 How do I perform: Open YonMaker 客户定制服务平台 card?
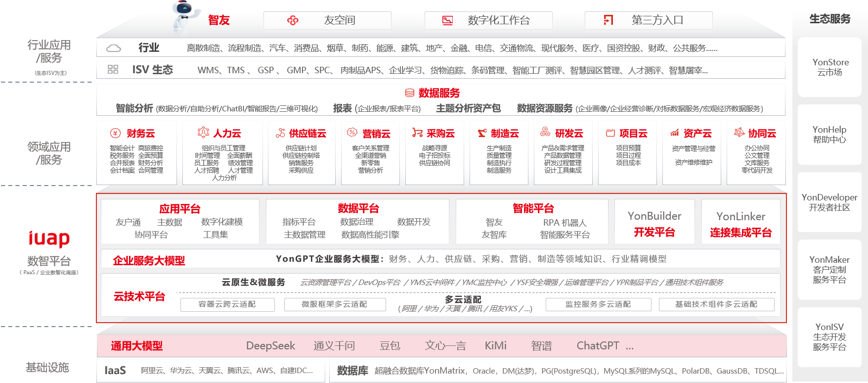830,270
